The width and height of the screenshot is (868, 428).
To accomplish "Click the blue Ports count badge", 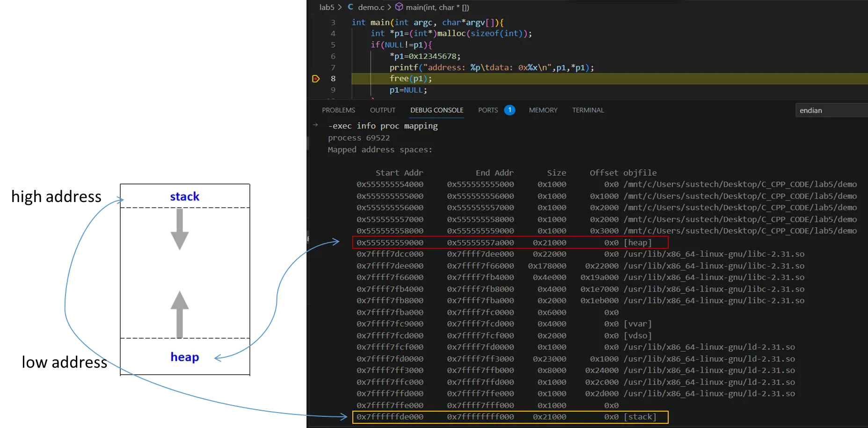I will click(510, 110).
